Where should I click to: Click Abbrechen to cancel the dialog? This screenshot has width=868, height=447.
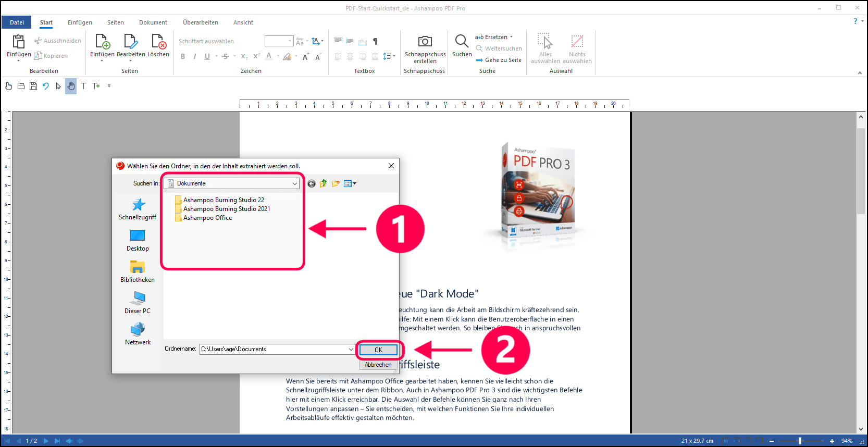coord(378,365)
